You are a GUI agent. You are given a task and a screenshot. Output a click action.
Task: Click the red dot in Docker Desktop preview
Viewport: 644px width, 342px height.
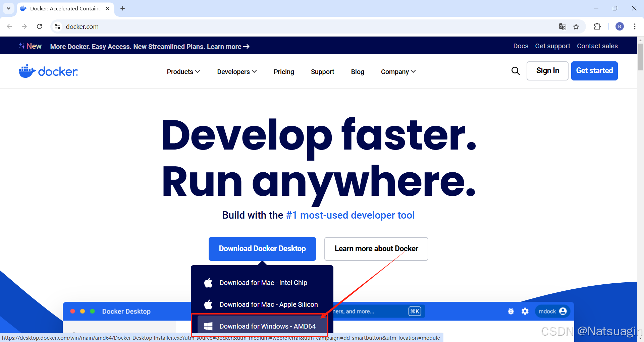[72, 311]
